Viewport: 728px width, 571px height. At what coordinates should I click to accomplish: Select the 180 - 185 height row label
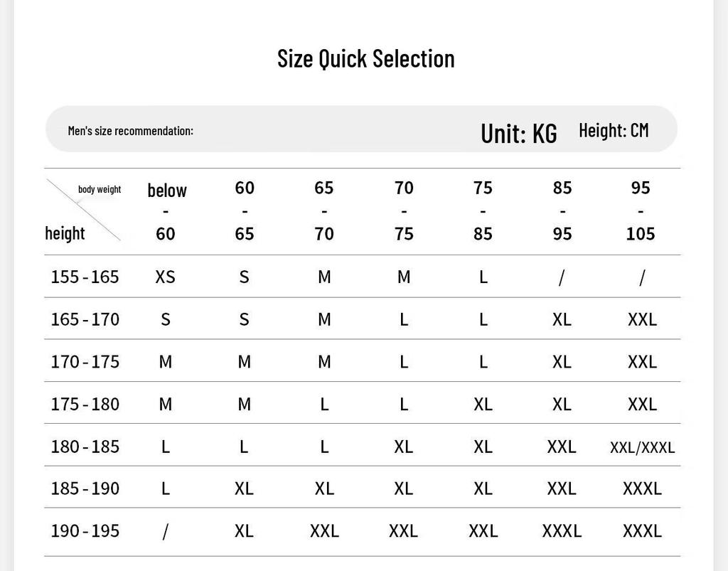(x=85, y=447)
